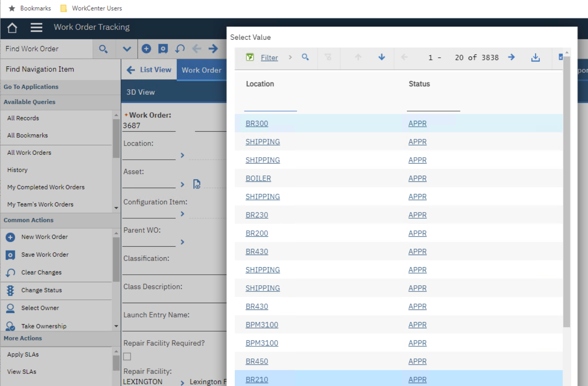Click the down arrow for the next row in the dialog
The height and width of the screenshot is (386, 588).
tap(382, 57)
